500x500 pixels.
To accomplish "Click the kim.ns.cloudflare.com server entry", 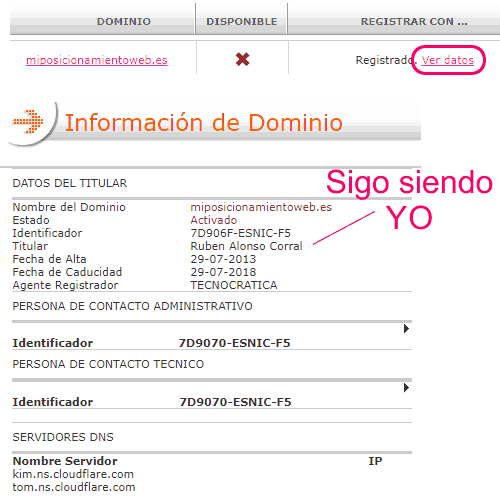I will 73,474.
